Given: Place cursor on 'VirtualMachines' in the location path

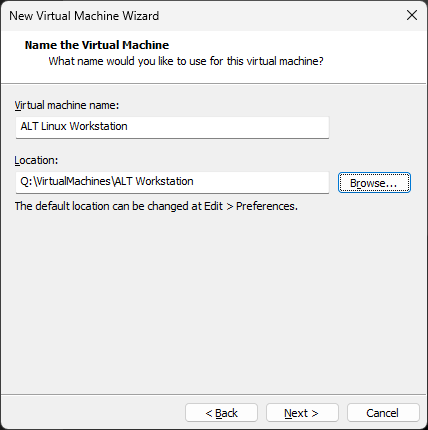Looking at the screenshot, I should [73, 181].
